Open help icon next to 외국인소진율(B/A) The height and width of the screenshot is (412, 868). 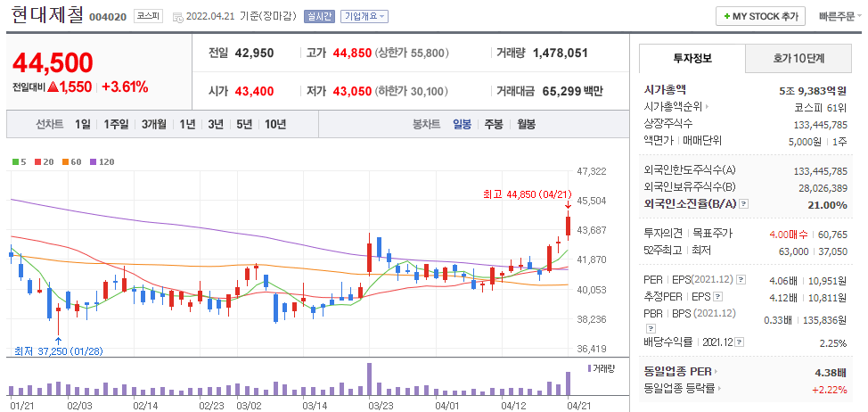(744, 204)
